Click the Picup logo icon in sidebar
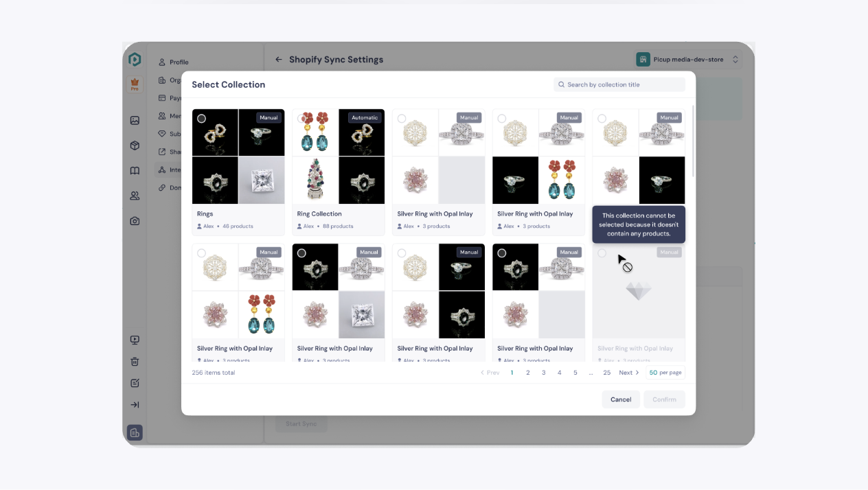868x490 pixels. 135,60
